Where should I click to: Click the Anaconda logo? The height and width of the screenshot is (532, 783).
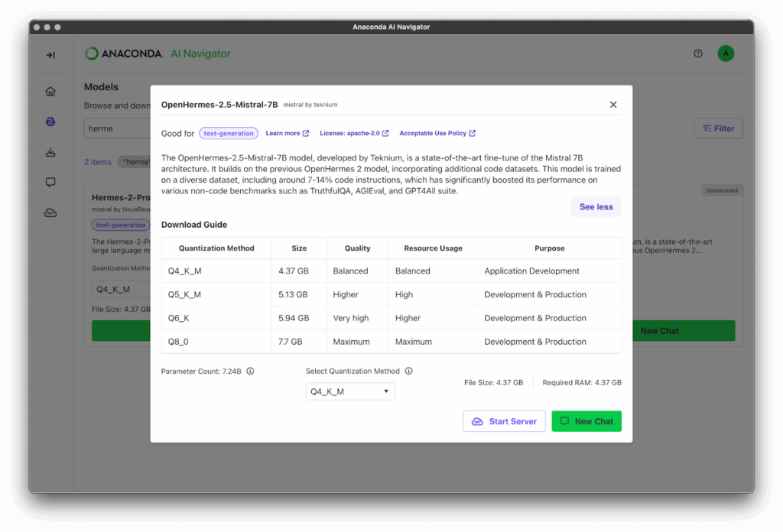(x=123, y=54)
